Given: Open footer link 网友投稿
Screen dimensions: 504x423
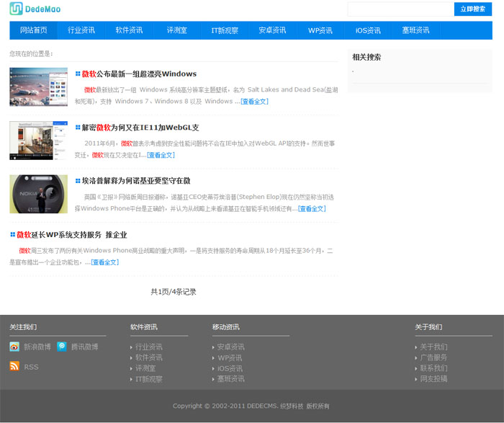Looking at the screenshot, I should (x=433, y=379).
